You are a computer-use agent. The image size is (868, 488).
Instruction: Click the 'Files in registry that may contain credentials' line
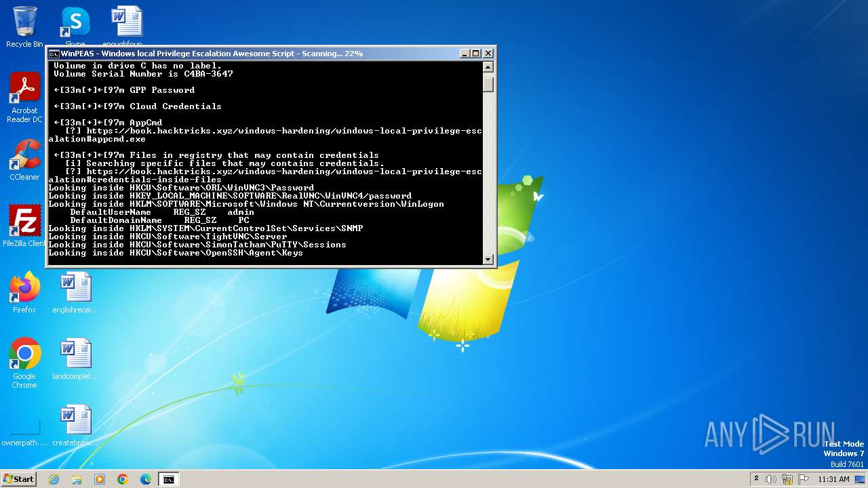pyautogui.click(x=216, y=155)
